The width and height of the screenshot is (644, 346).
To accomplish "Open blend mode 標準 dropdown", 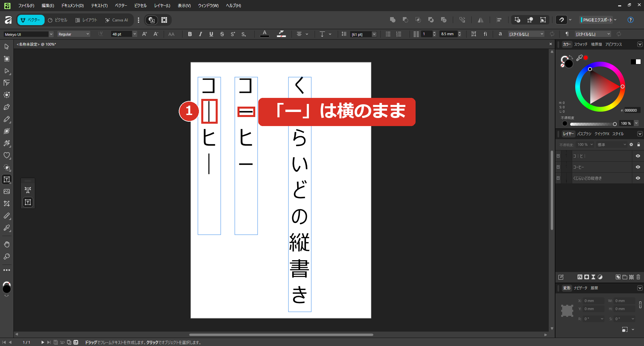I will pos(611,145).
